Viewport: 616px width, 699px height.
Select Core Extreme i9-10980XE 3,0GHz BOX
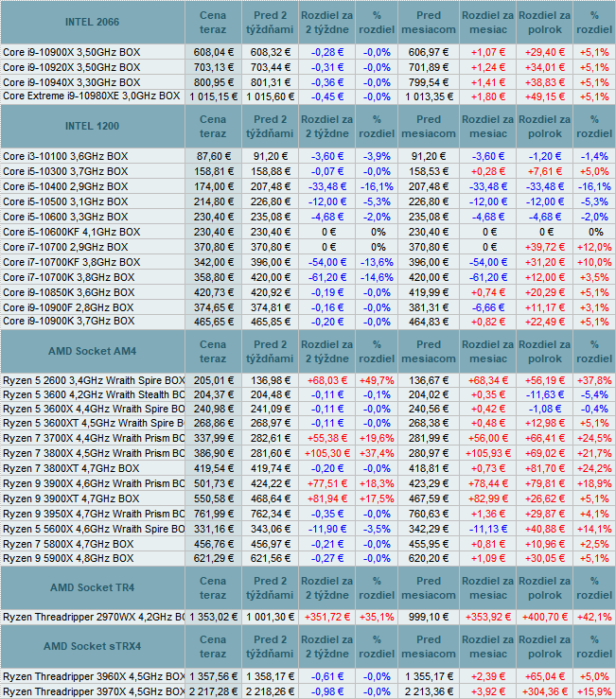point(92,96)
